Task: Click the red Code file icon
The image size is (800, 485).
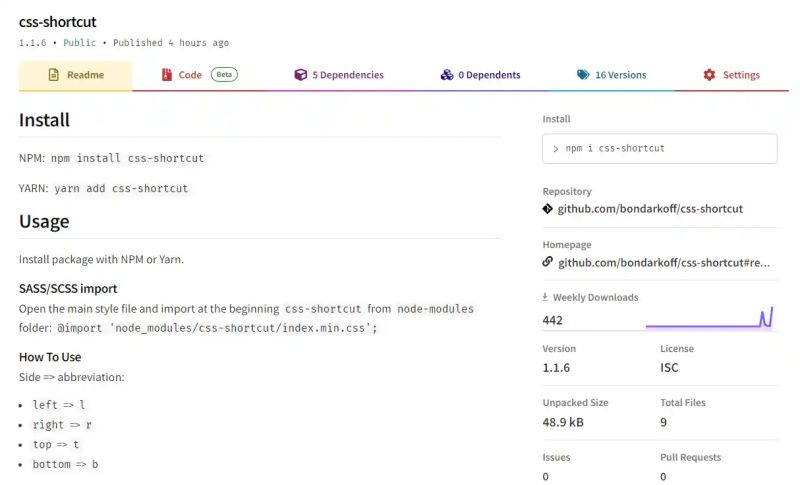Action: 167,75
